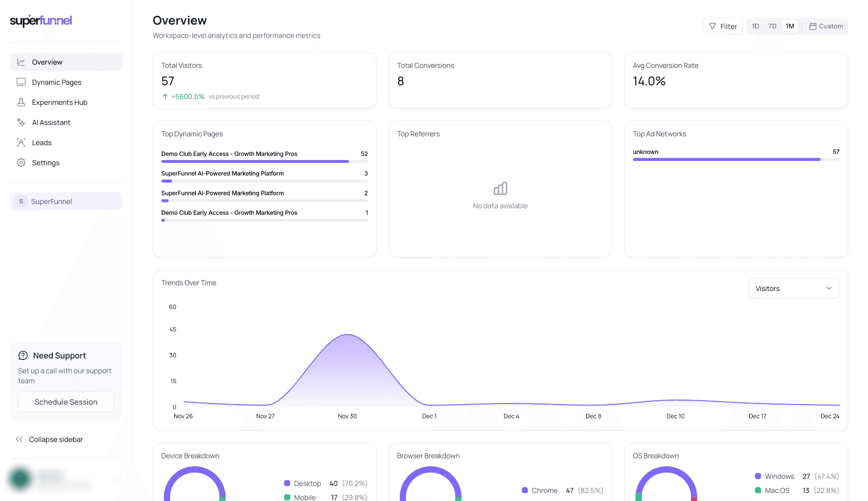Click the superfunnel logo

[x=41, y=20]
